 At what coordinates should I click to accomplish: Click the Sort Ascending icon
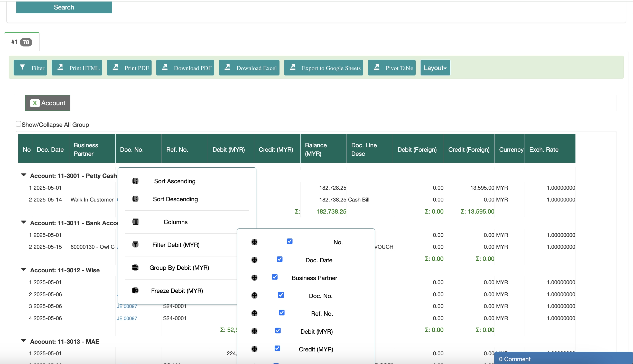135,181
